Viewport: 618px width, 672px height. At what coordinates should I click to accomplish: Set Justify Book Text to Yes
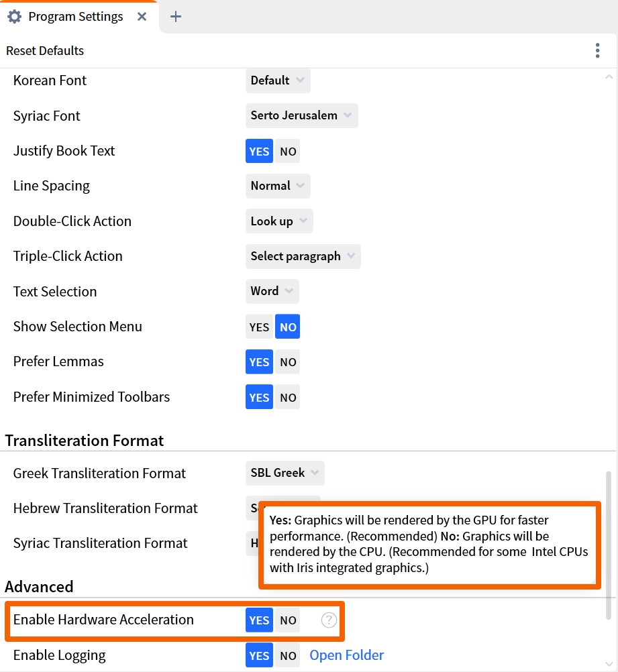259,152
